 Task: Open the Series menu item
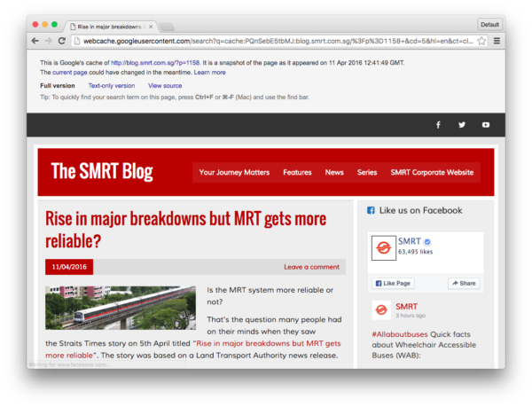(x=367, y=172)
